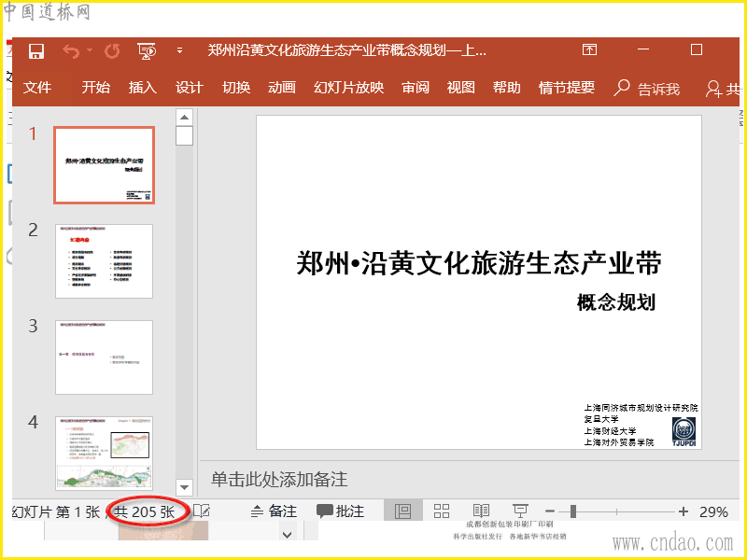Click scroll-down arrow of slide panel
Viewport: 747px width, 560px height.
(x=184, y=487)
